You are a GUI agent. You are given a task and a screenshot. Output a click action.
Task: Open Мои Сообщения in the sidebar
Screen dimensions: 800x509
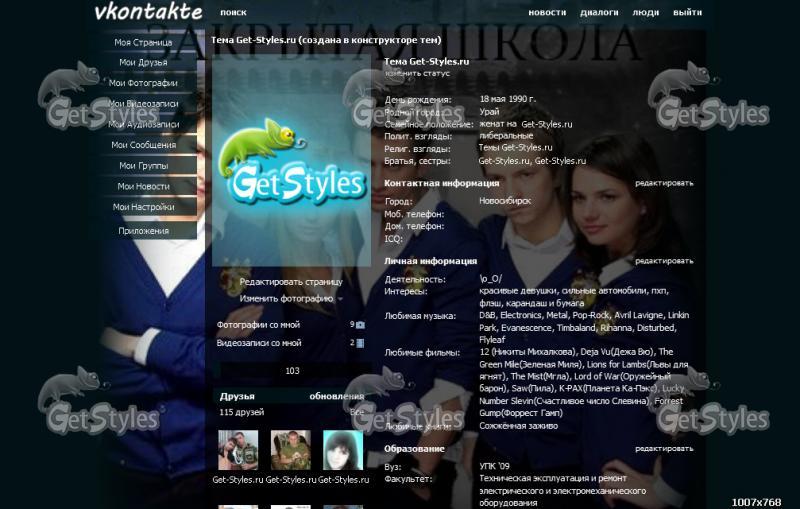point(143,145)
